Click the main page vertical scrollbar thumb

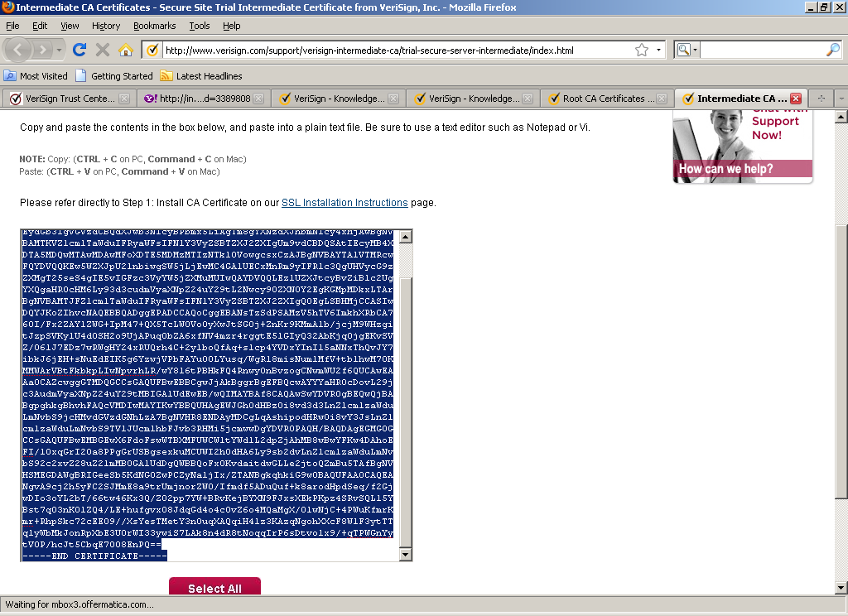coord(841,361)
